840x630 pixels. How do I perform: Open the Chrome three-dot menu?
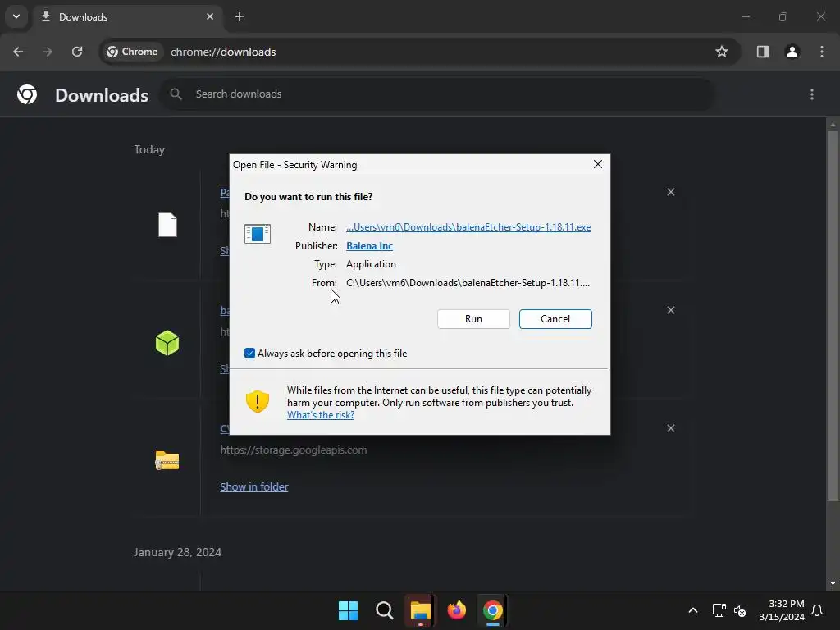[x=822, y=52]
